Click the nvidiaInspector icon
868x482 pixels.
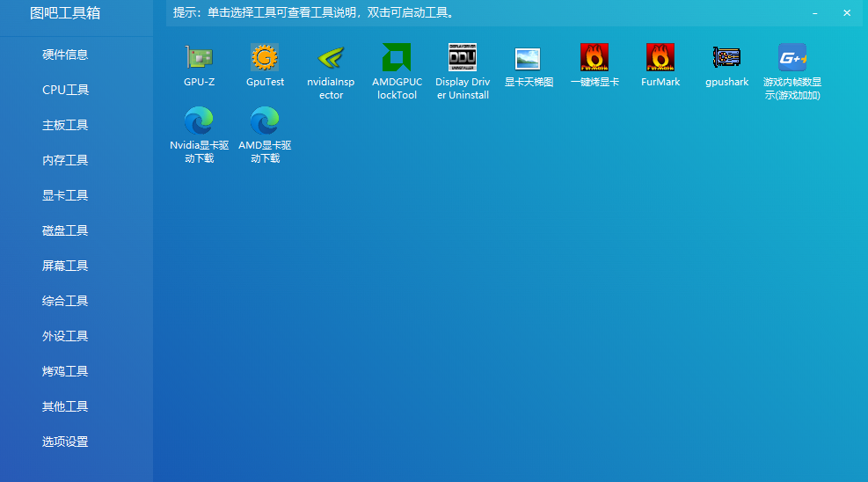click(331, 57)
